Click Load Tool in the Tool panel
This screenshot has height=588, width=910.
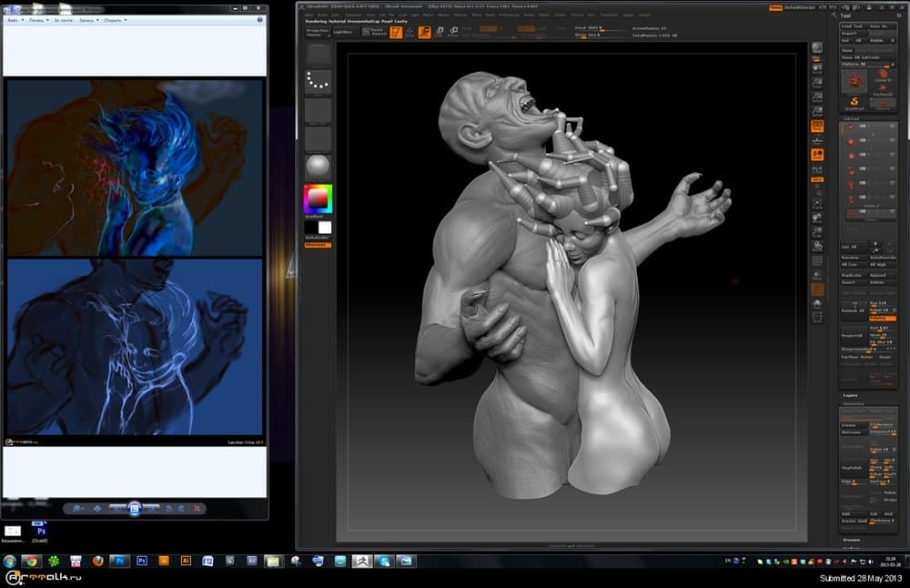pyautogui.click(x=852, y=26)
